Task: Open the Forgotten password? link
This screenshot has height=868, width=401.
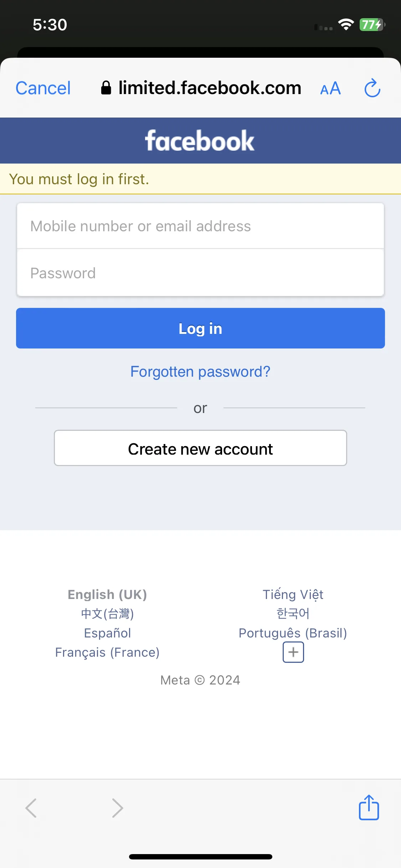Action: point(200,372)
